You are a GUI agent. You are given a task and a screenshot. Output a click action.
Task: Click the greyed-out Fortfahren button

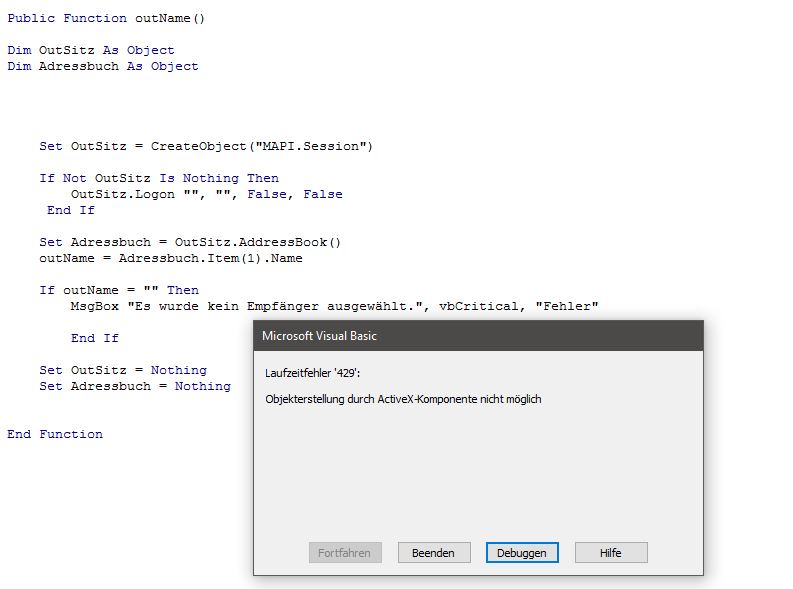pyautogui.click(x=345, y=553)
